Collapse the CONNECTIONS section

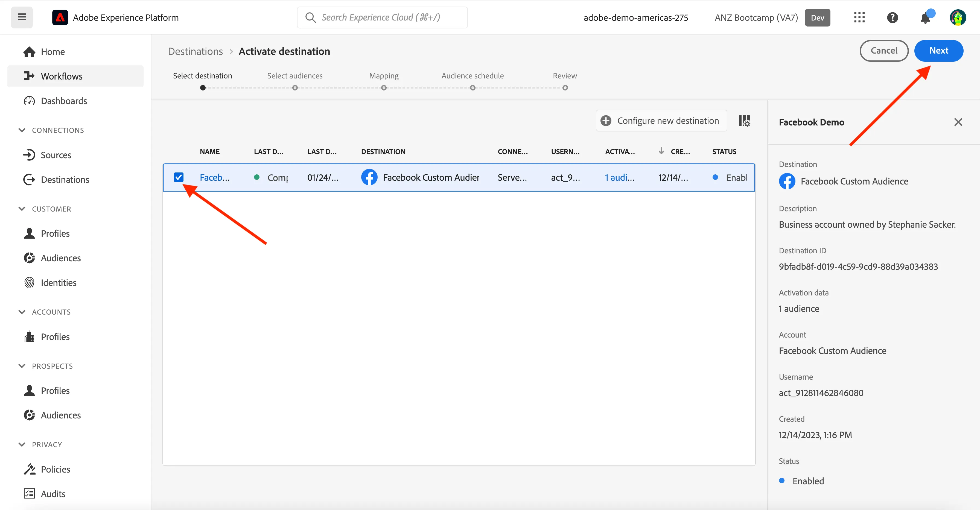(x=22, y=130)
